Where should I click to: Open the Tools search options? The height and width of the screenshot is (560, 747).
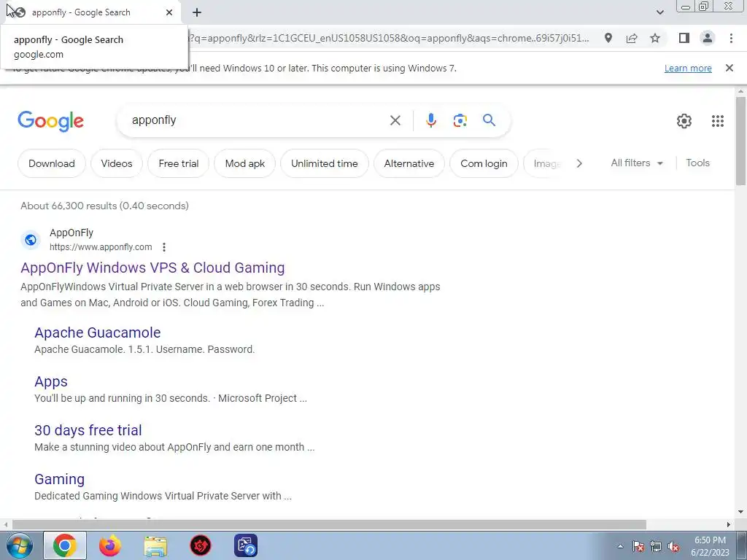coord(697,163)
